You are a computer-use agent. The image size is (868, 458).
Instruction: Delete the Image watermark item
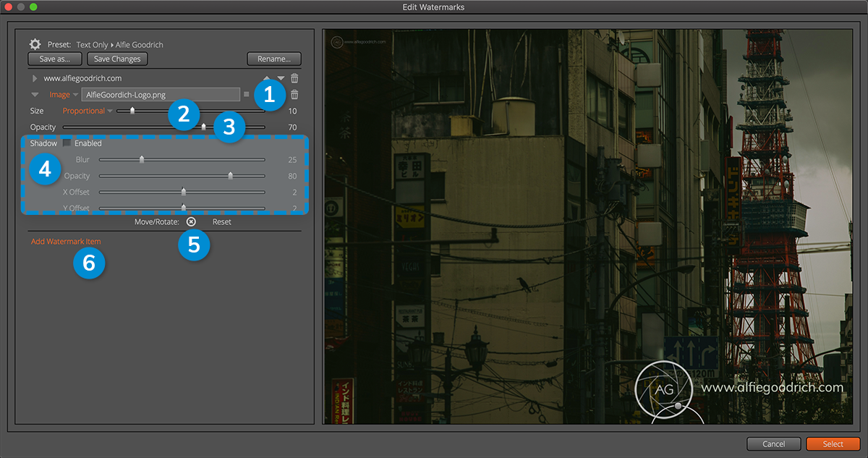tap(294, 94)
